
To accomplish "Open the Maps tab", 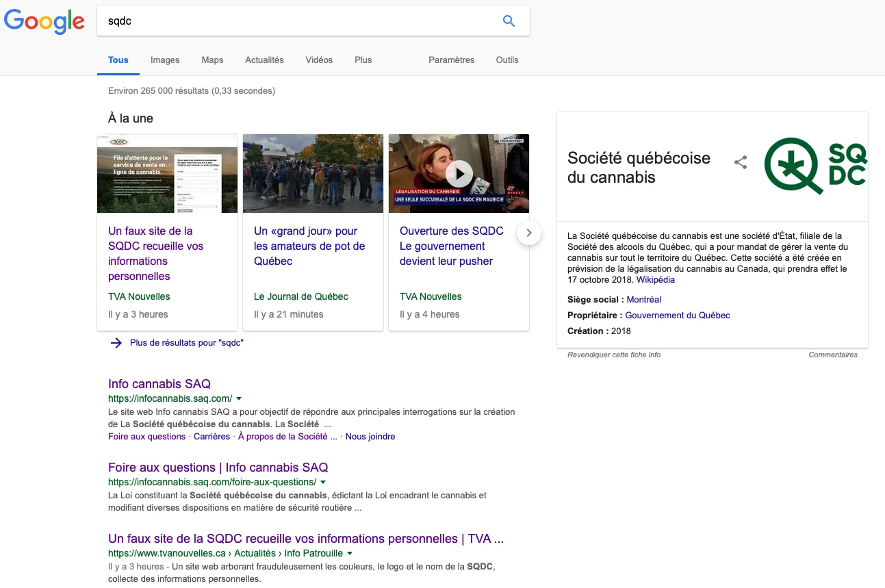I will (212, 60).
